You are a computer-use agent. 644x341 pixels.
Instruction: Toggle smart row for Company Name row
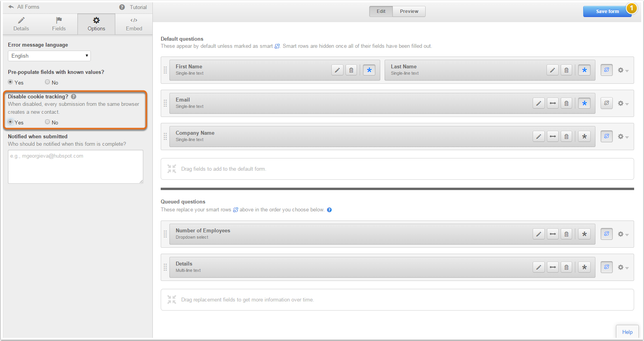point(606,136)
